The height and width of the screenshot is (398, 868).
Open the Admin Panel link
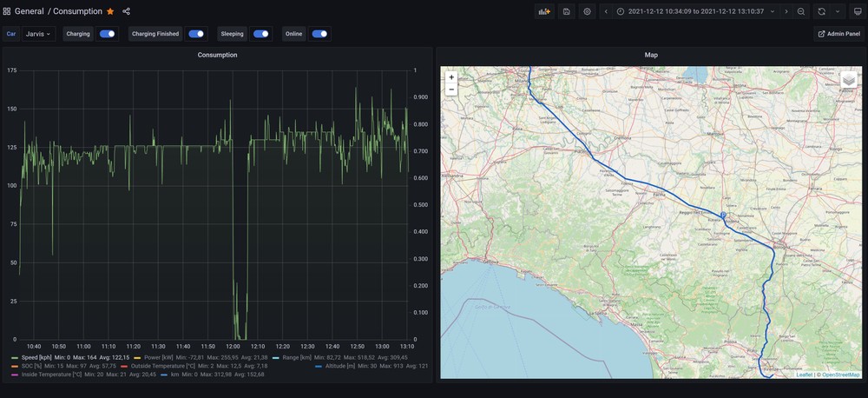(x=838, y=34)
